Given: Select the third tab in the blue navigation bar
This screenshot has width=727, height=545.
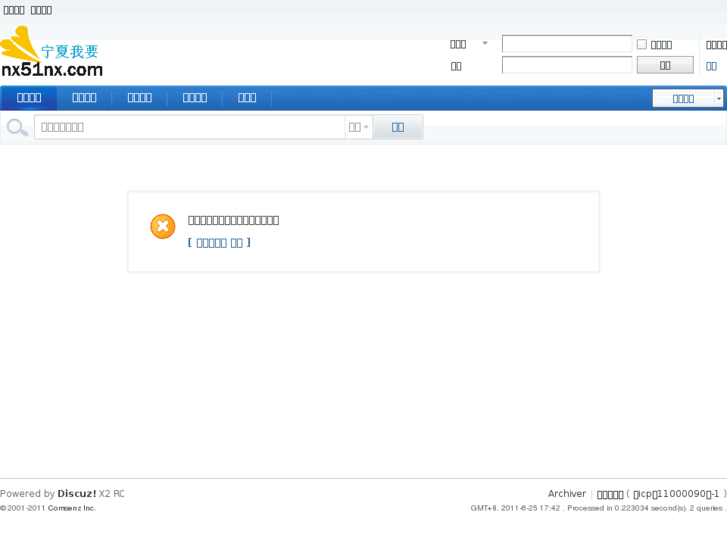Looking at the screenshot, I should click(140, 97).
